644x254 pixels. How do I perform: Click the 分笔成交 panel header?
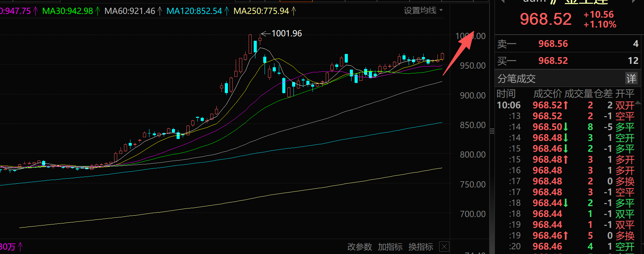tap(516, 79)
